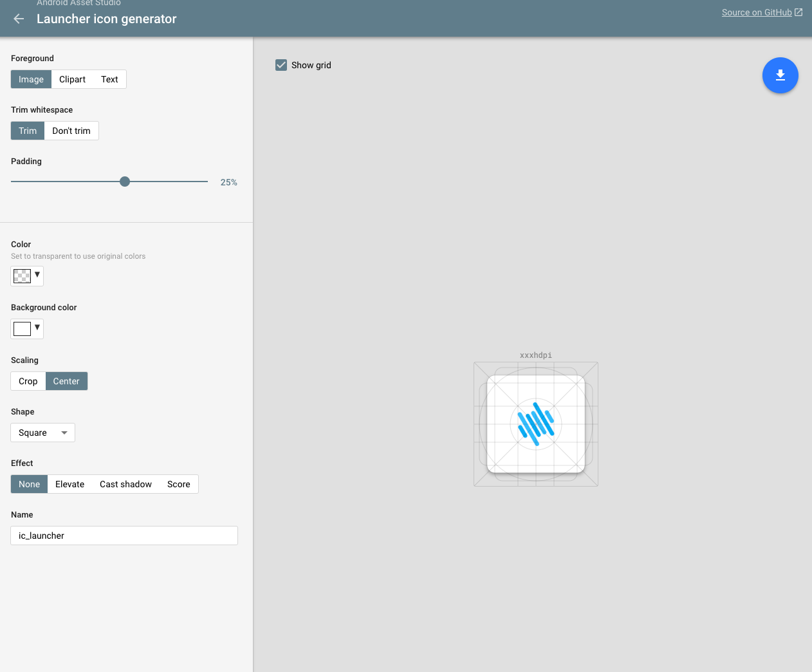The image size is (812, 672).
Task: Choose Don't trim option
Action: 71,131
